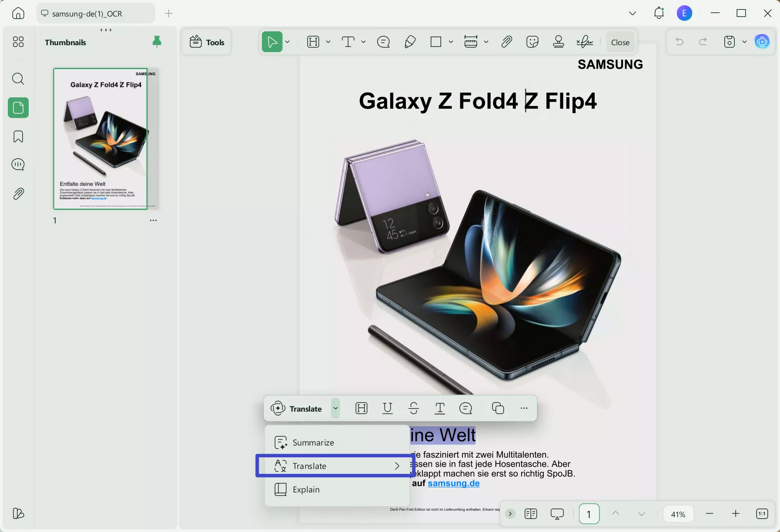
Task: Set zoom to actual size 1:1
Action: [762, 514]
